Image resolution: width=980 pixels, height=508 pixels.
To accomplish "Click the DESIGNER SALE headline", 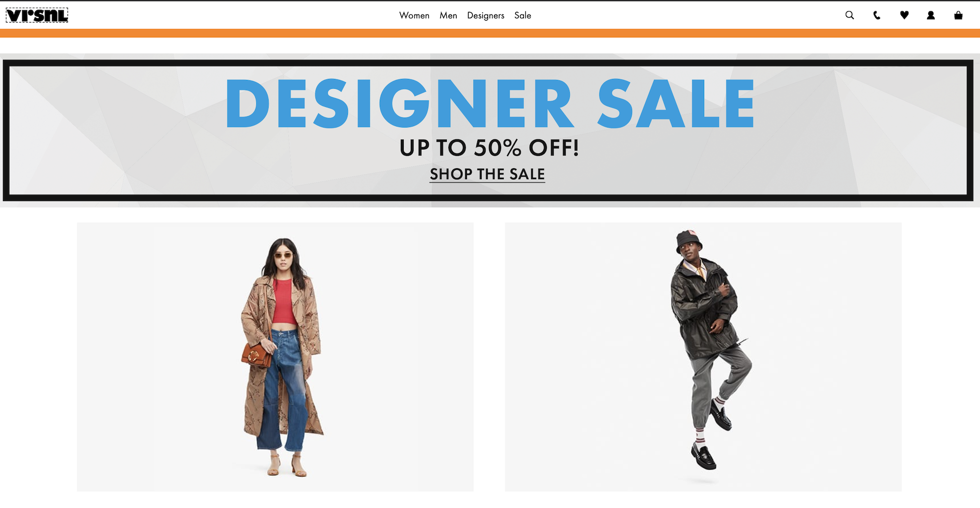I will tap(490, 103).
